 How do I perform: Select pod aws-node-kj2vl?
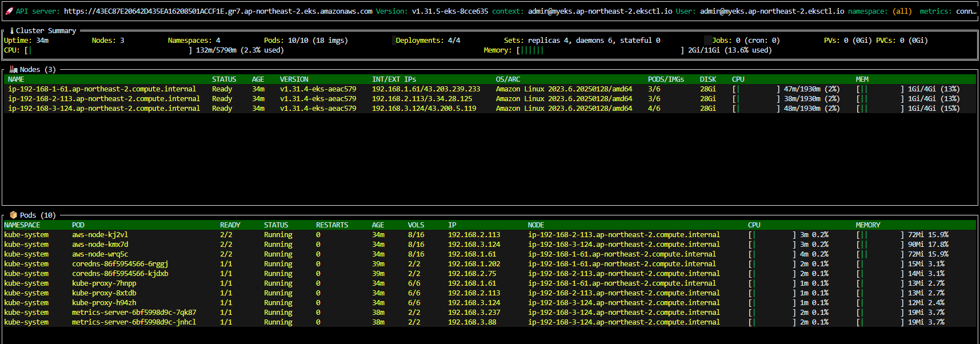pos(490,234)
